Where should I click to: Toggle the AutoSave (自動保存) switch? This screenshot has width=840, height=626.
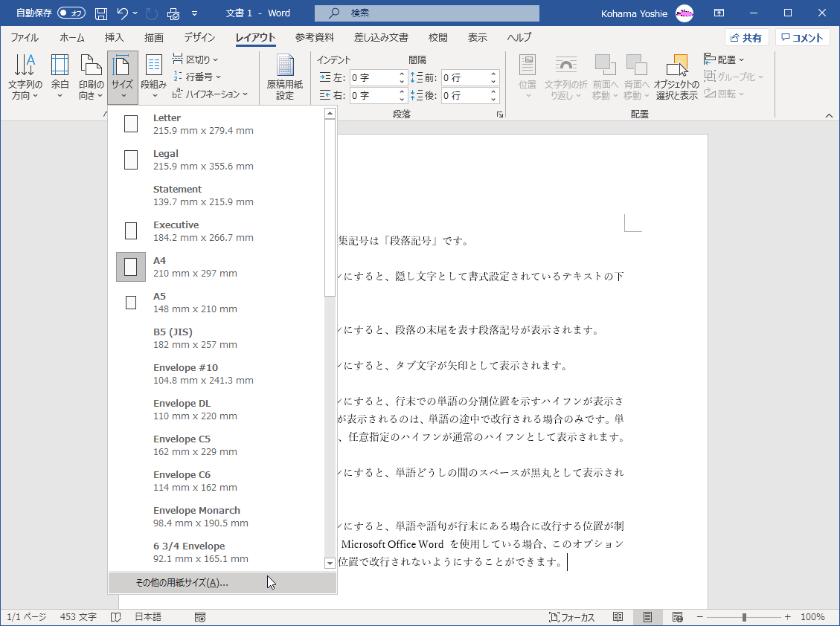[71, 13]
